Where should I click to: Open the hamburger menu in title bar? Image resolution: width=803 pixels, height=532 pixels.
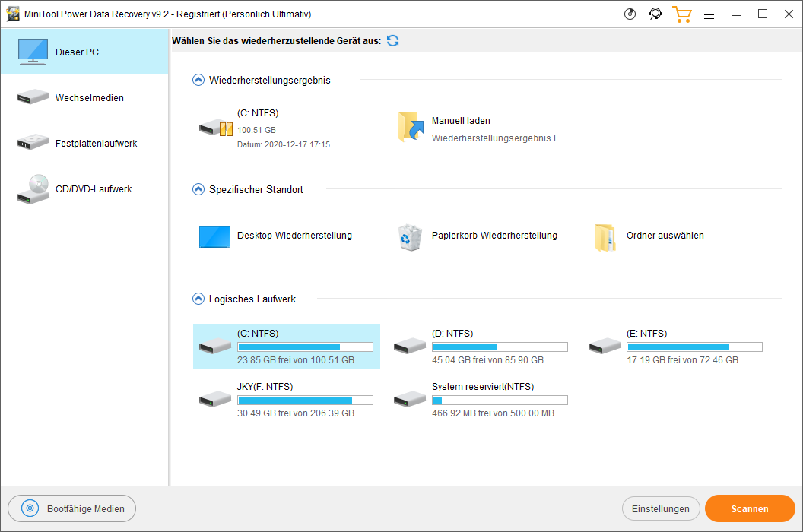(x=709, y=14)
